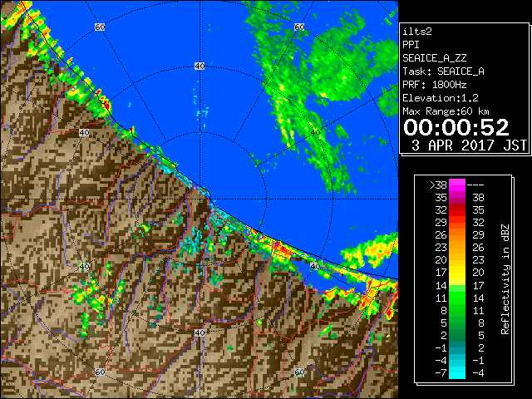Pick the red 32 dBZ color band
Screen dimensions: 532x399
click(457, 210)
